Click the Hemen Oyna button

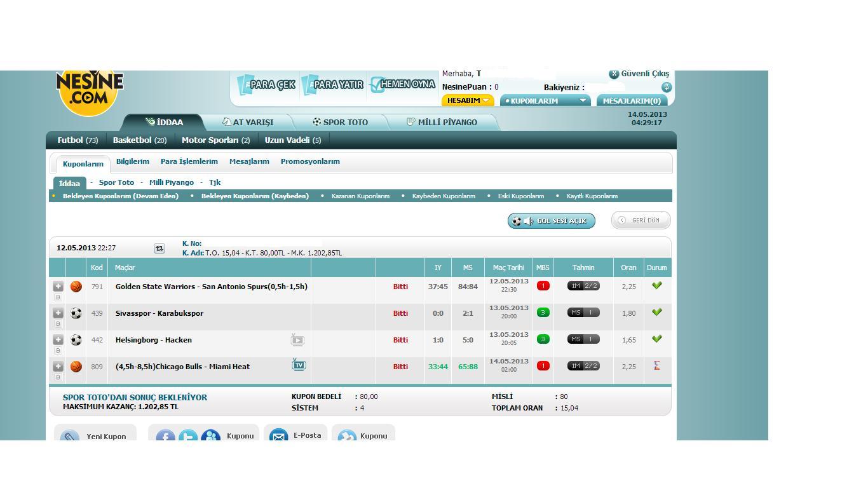[x=403, y=84]
